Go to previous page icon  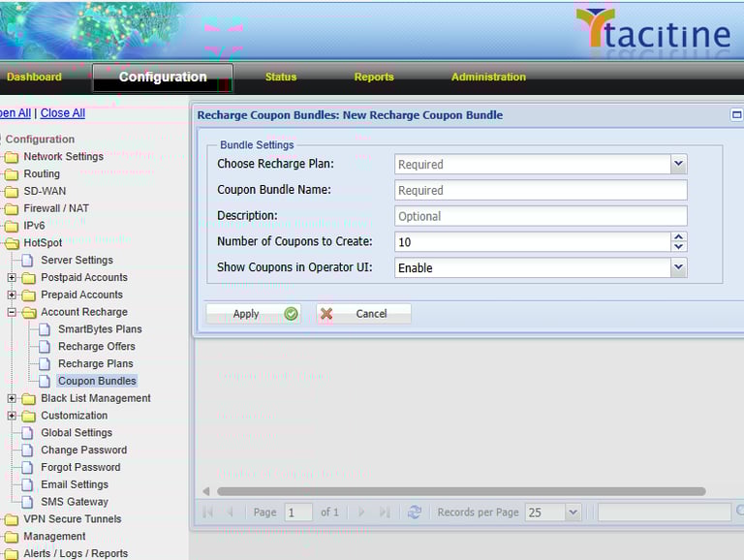(x=231, y=513)
